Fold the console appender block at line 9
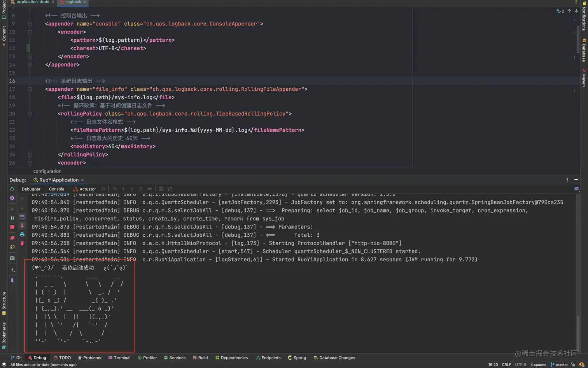This screenshot has height=368, width=588. coord(30,24)
